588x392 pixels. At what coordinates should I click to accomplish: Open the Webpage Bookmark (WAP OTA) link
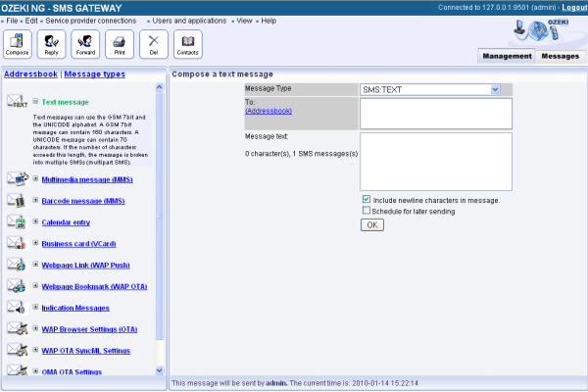pyautogui.click(x=94, y=286)
